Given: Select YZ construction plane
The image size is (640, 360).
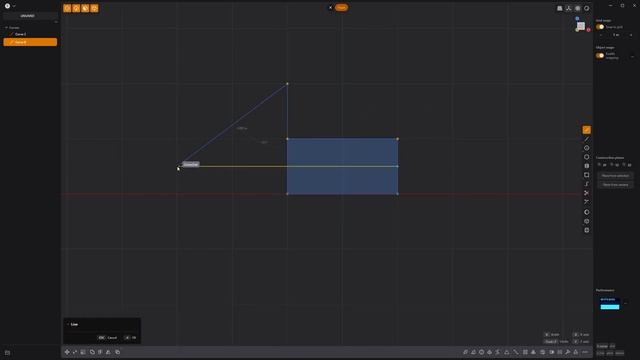Looking at the screenshot, I should (x=615, y=165).
